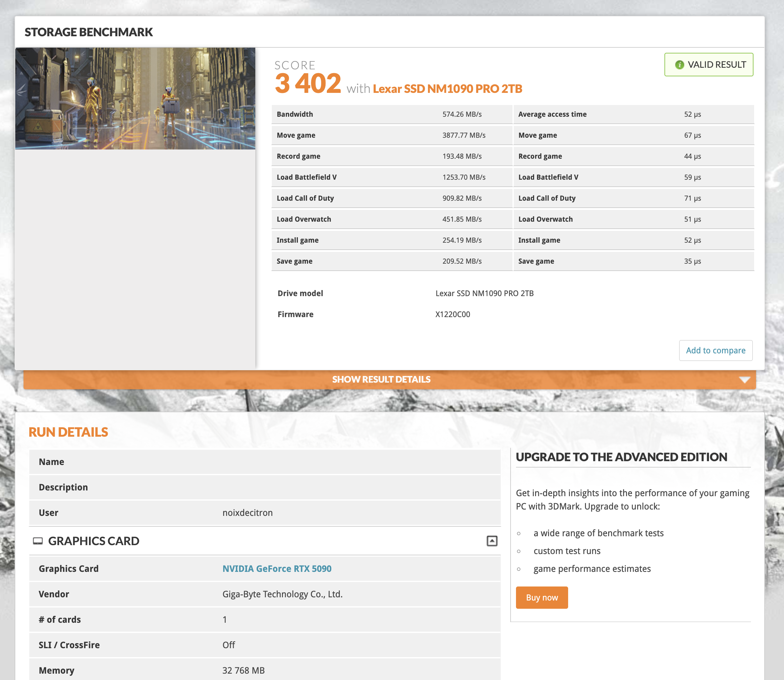Click Move game 3877.77 MB/s value
This screenshot has height=680, width=784.
(x=464, y=135)
